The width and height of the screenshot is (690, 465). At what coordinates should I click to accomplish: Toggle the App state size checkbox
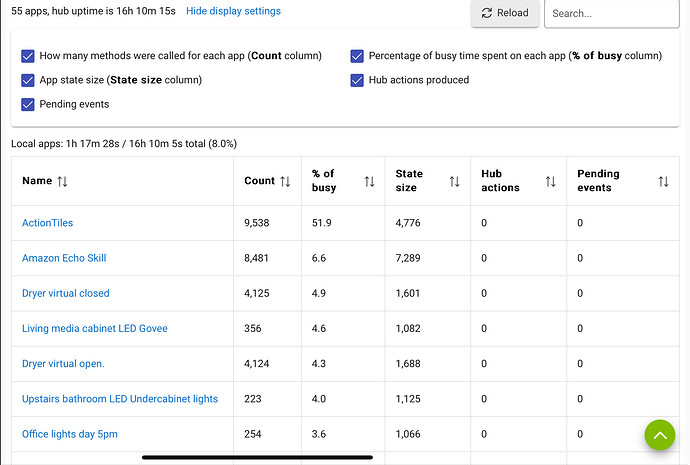[x=28, y=80]
